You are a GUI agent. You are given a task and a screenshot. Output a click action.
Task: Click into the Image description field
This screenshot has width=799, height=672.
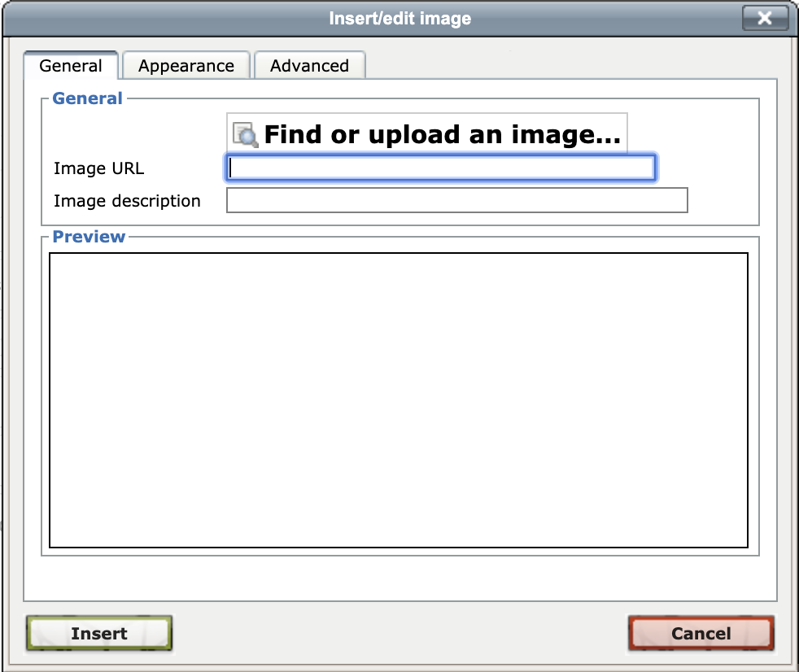tap(456, 200)
